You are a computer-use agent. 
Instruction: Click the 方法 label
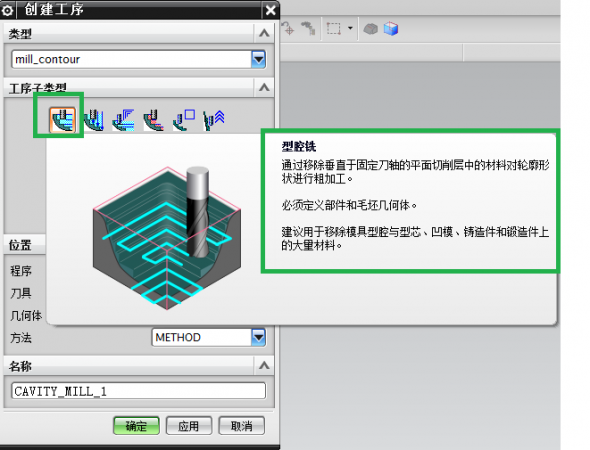click(x=21, y=338)
